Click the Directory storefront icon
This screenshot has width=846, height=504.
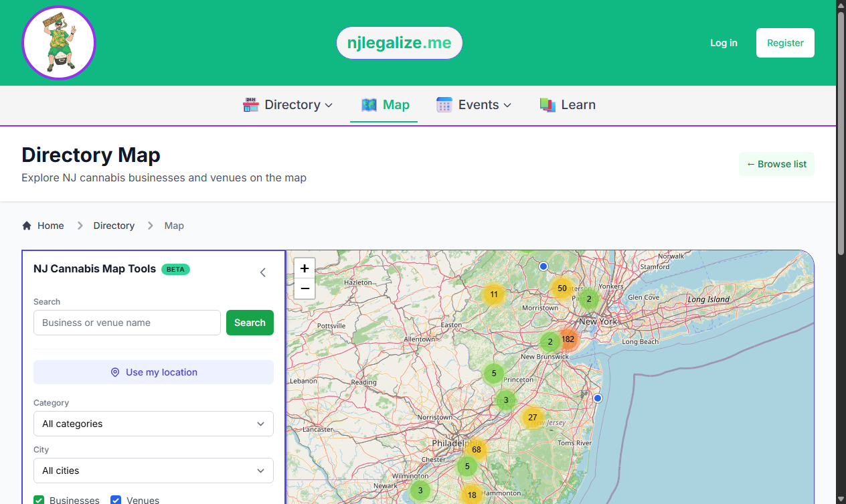tap(250, 104)
